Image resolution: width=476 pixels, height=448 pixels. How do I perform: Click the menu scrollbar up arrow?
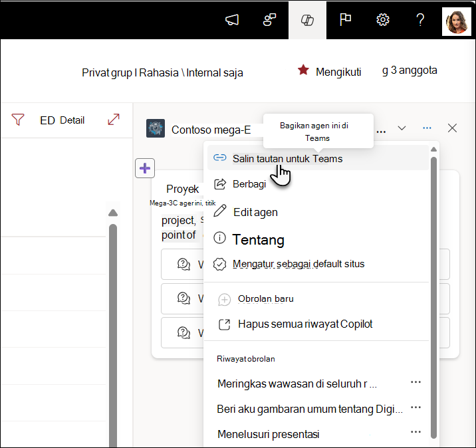point(434,149)
